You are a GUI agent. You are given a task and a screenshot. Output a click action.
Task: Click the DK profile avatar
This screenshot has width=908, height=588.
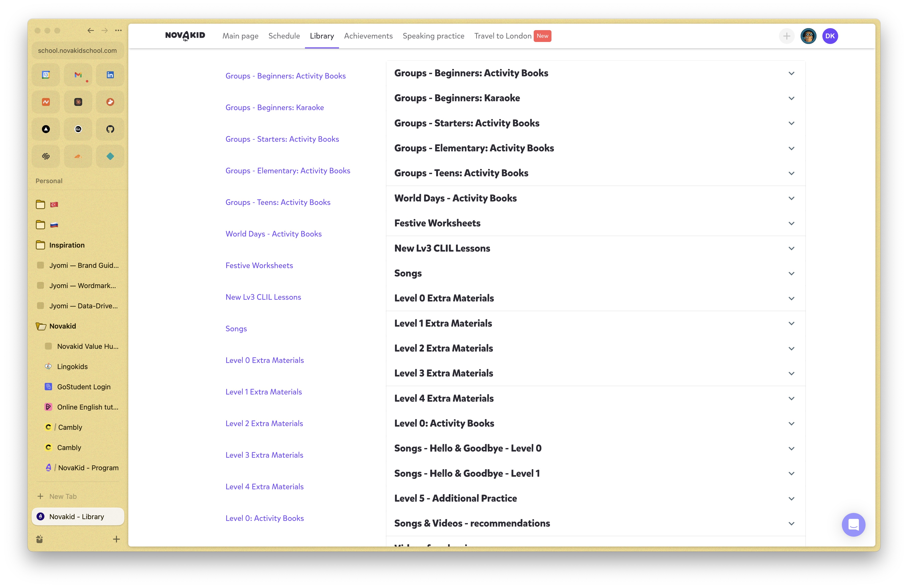830,36
